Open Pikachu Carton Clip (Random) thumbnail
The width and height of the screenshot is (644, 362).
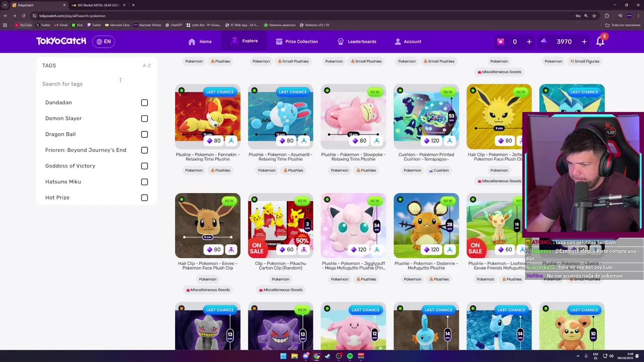pyautogui.click(x=280, y=225)
